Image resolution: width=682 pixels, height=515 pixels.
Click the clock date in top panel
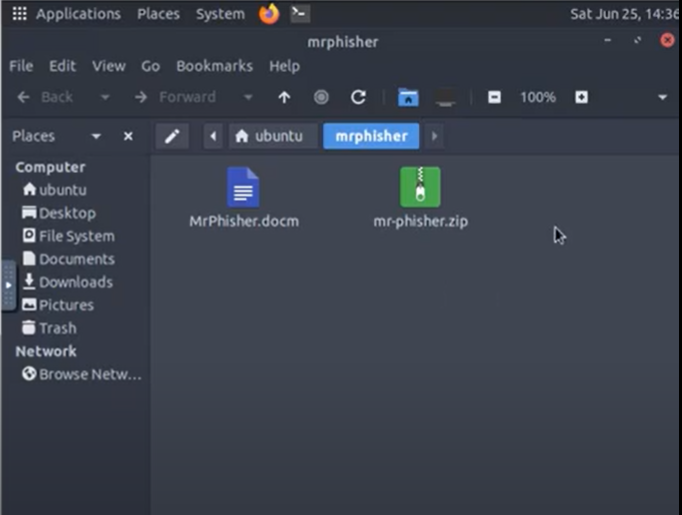(x=625, y=14)
